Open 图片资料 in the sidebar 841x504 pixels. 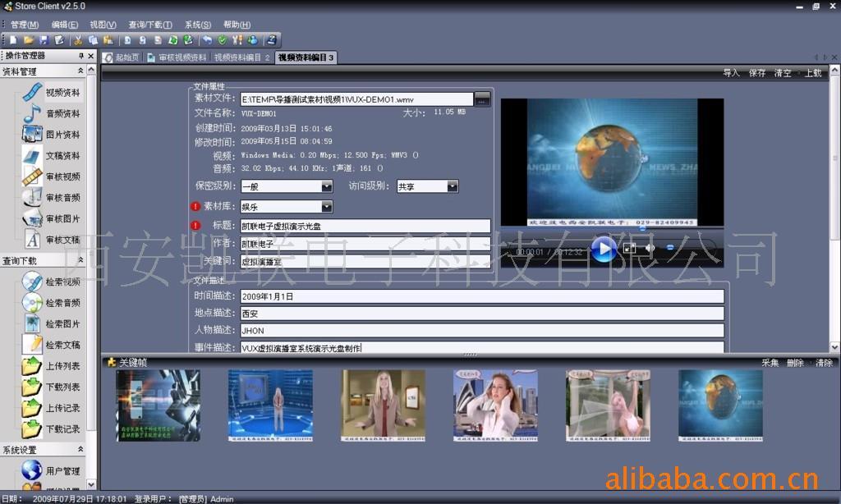click(x=52, y=134)
